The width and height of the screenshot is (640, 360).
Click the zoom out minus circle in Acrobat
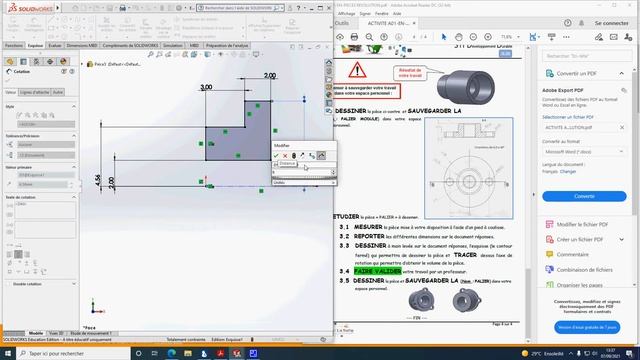point(473,37)
